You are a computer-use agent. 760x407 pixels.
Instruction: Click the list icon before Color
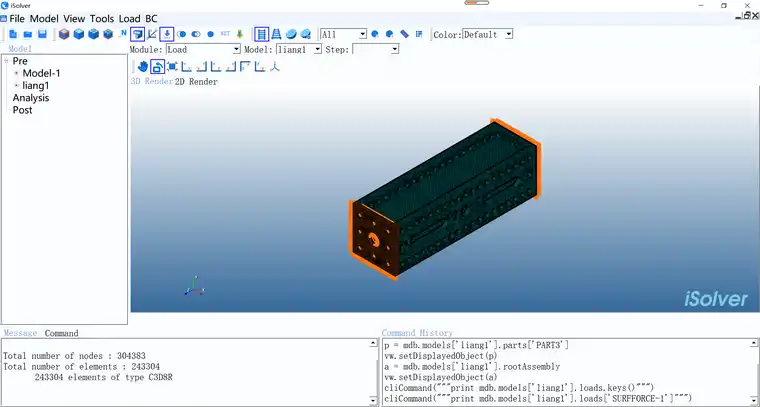click(419, 34)
